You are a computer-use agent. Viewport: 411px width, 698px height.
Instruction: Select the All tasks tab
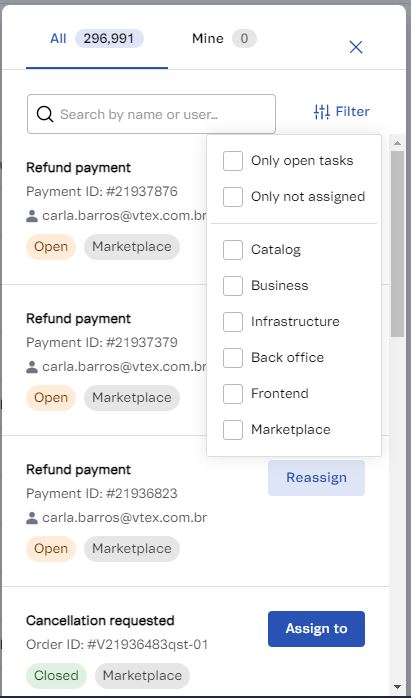97,39
